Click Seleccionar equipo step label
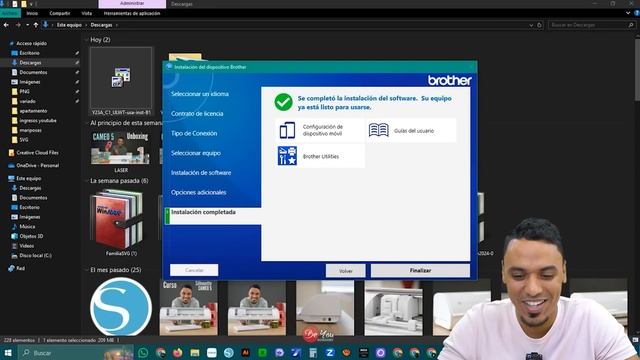The image size is (640, 360). 196,153
